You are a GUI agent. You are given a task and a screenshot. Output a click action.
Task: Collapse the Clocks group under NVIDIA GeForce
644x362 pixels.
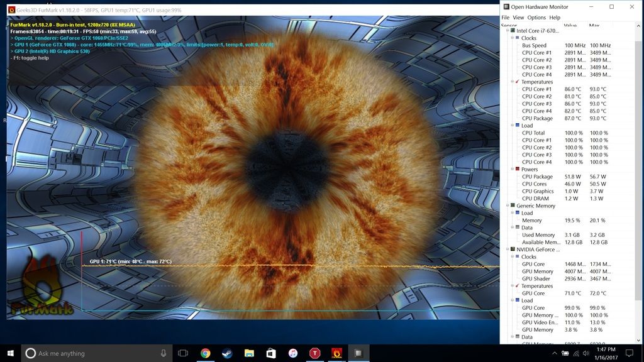pos(513,256)
